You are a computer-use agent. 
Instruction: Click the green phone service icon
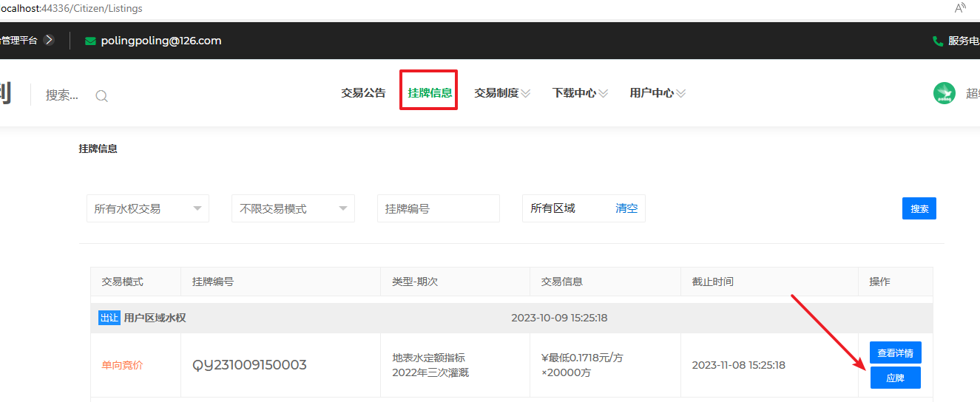tap(938, 41)
